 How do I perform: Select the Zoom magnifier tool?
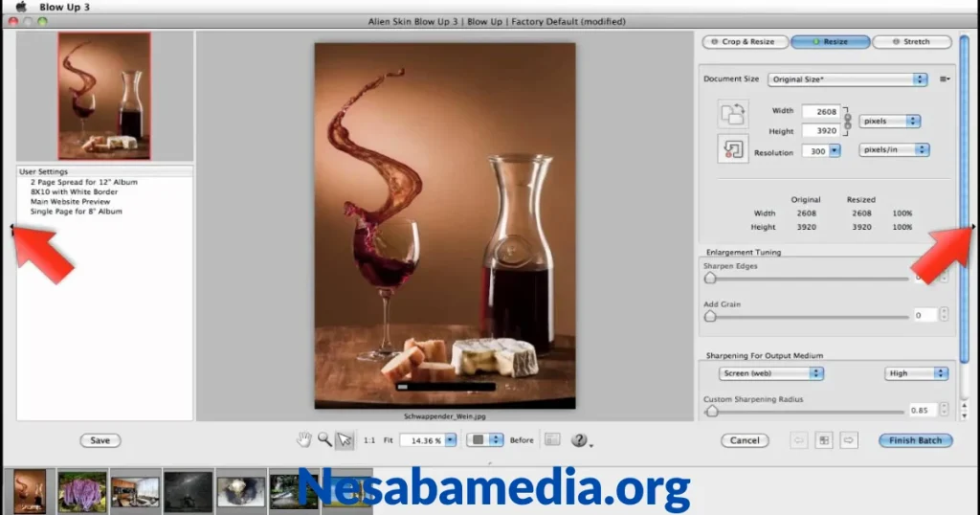324,440
